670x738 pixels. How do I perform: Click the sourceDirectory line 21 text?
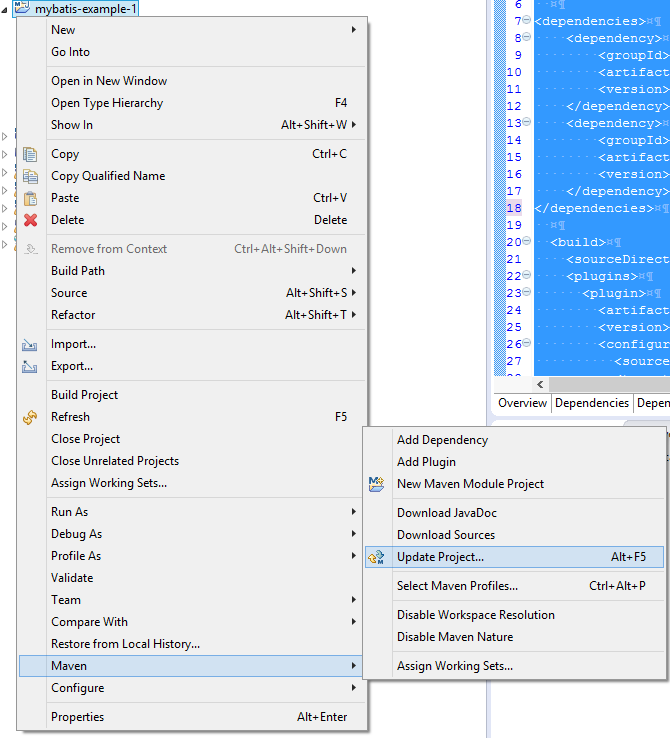[x=617, y=259]
